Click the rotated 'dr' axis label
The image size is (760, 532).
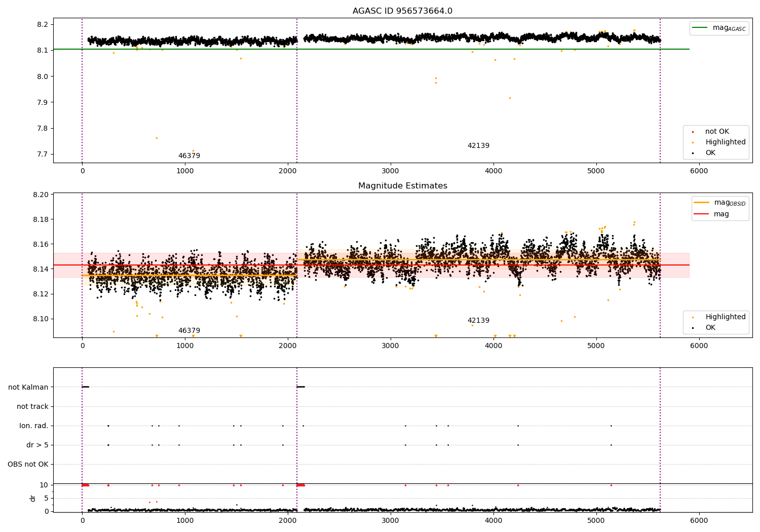click(x=33, y=498)
